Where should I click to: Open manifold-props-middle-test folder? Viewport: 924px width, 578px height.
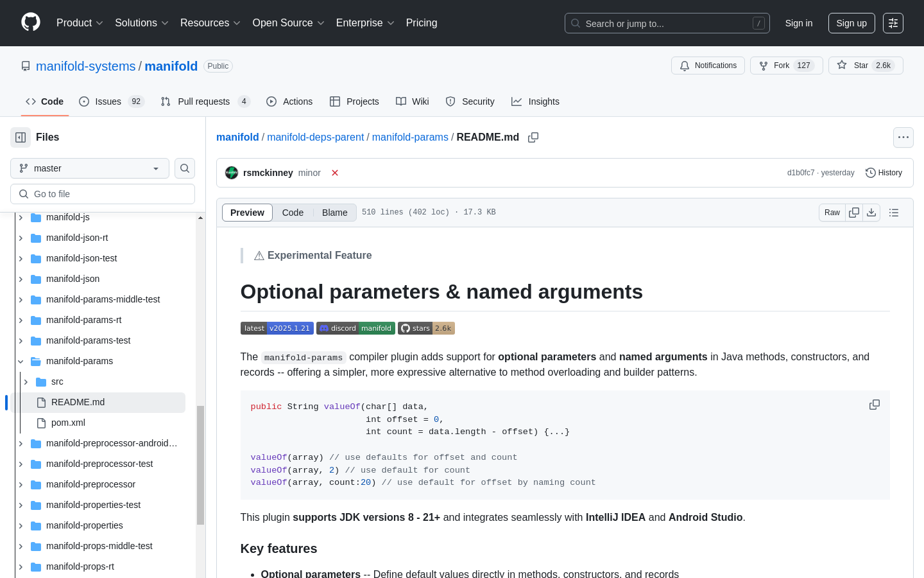click(x=99, y=546)
